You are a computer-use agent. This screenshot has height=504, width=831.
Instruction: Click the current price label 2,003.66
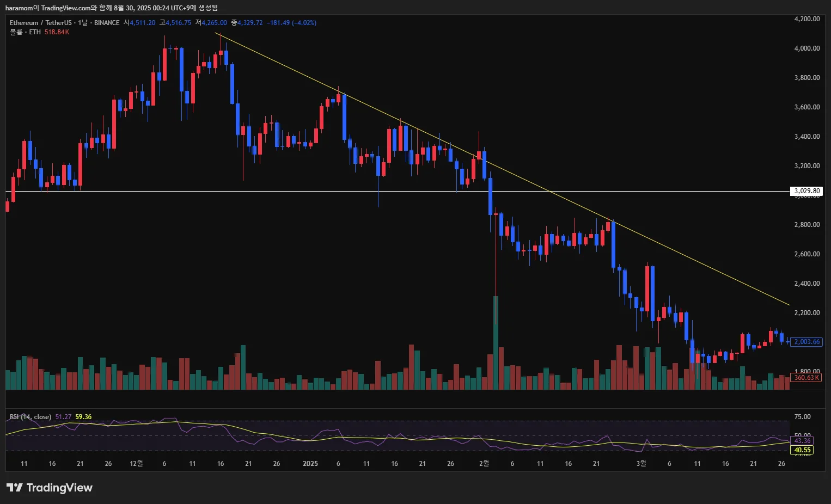point(806,342)
